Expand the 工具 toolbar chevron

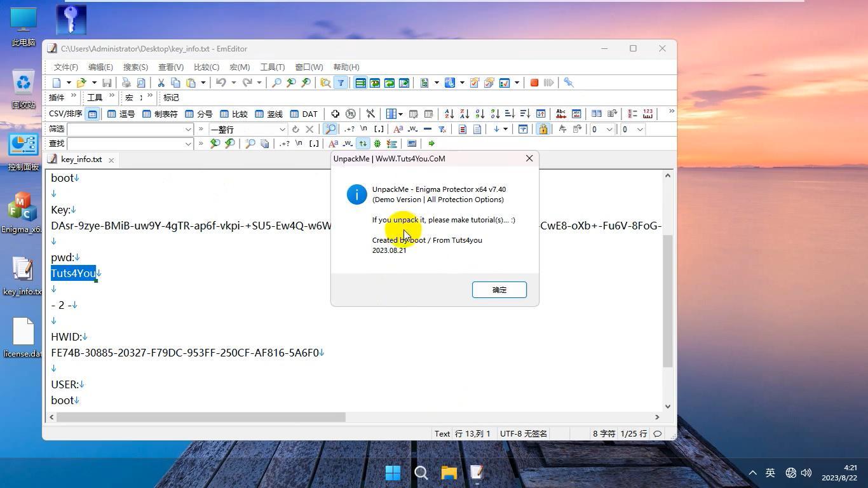click(x=112, y=96)
